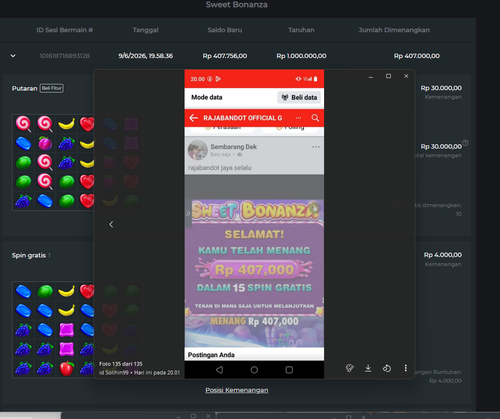Tap Android back triangle button
The height and width of the screenshot is (419, 500).
tap(219, 370)
